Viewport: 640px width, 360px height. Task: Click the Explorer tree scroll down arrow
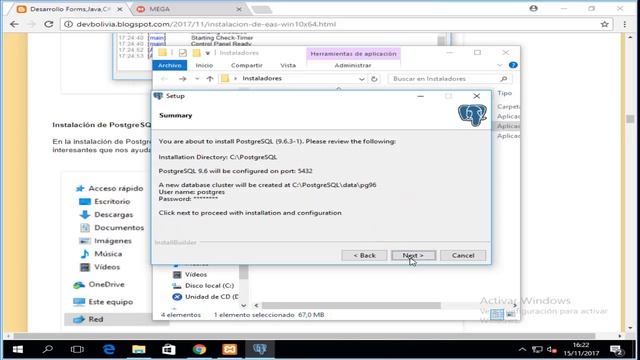coord(244,305)
